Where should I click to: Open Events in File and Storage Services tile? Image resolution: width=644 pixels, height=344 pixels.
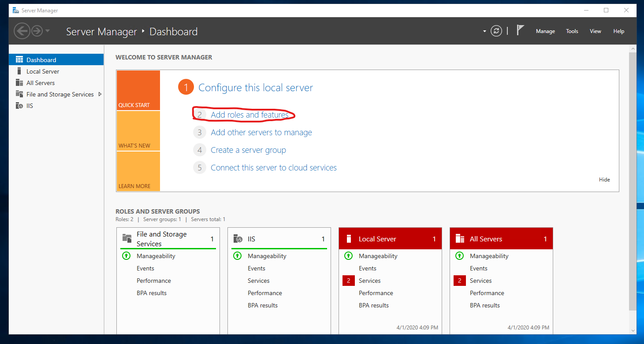click(145, 268)
